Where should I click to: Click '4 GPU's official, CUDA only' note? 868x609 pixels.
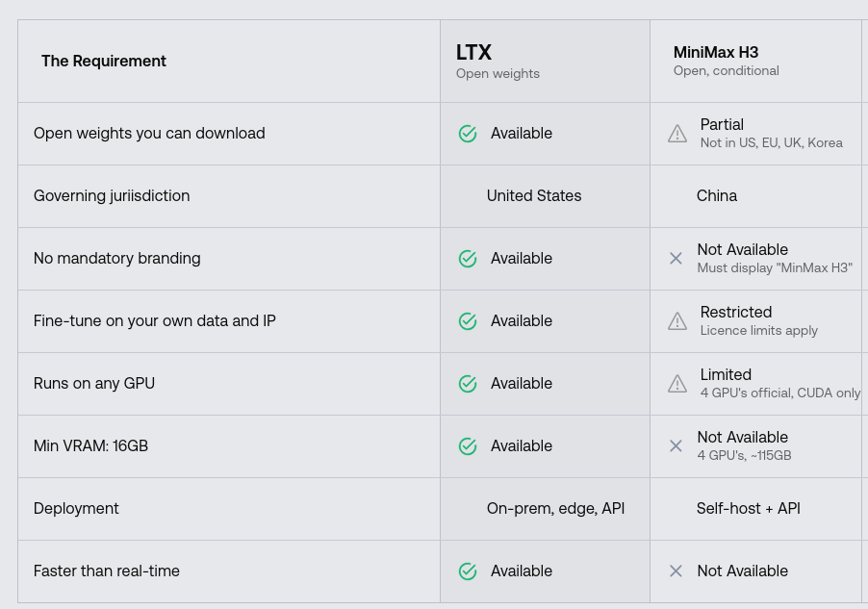point(780,393)
